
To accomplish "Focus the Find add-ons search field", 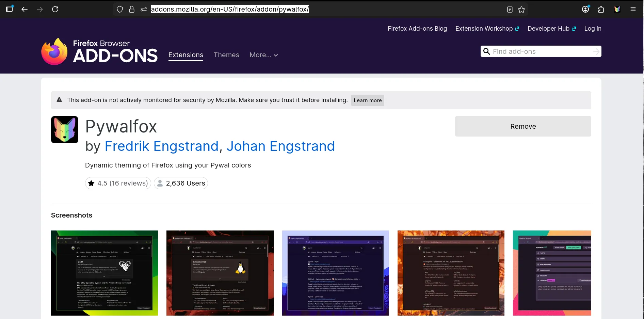I will click(x=541, y=51).
